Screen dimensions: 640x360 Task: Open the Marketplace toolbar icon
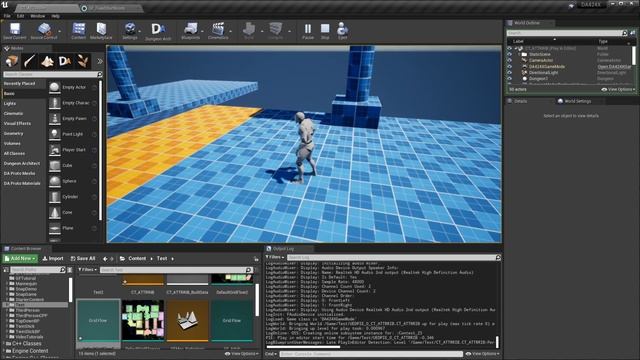[101, 29]
